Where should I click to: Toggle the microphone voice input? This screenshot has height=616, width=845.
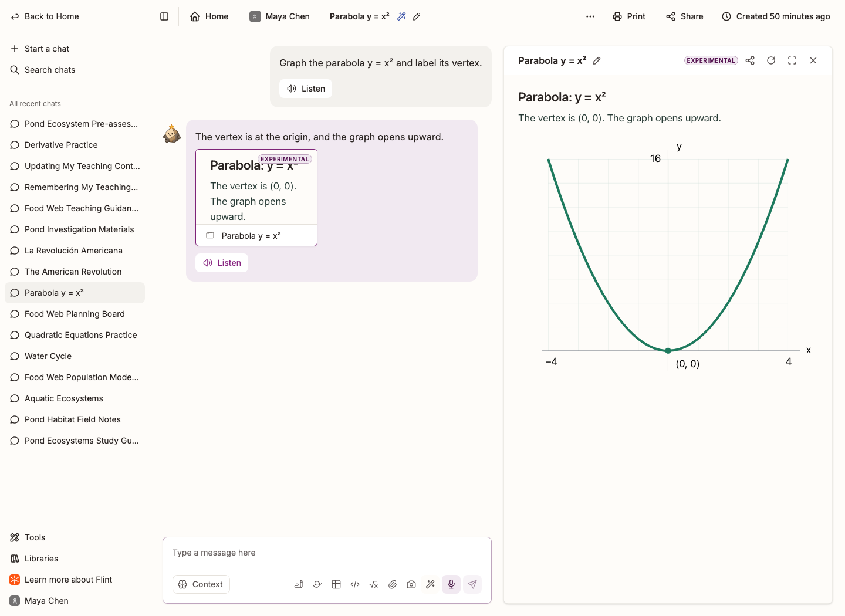pos(451,584)
